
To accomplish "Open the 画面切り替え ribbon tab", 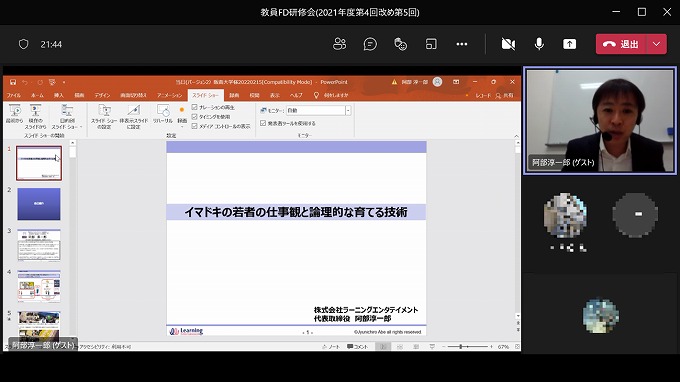I will [x=133, y=95].
